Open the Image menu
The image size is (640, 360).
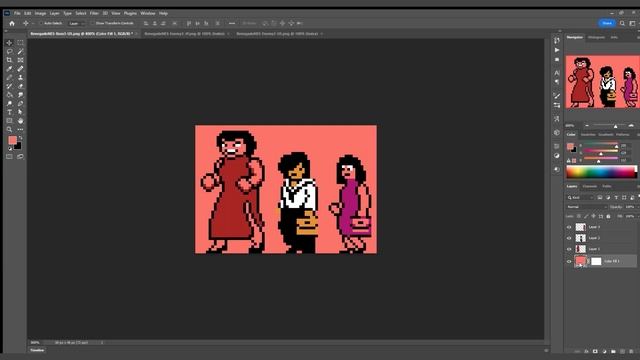tap(40, 13)
